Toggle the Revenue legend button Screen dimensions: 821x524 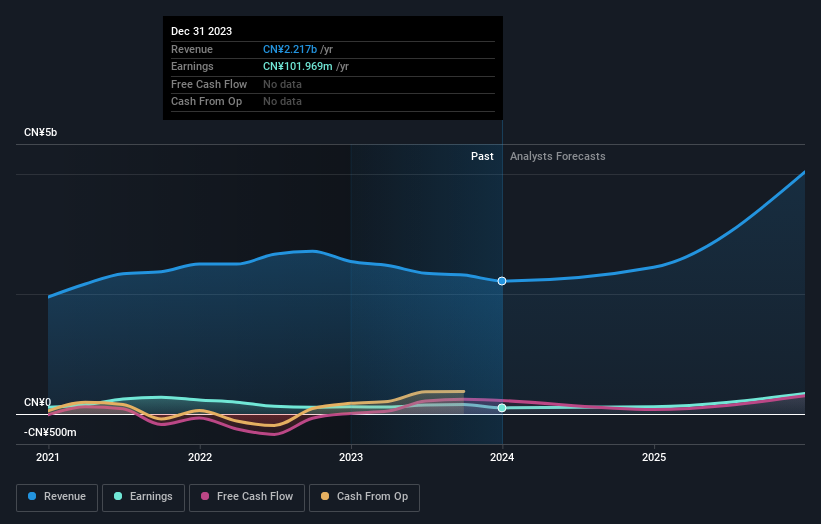pos(57,497)
